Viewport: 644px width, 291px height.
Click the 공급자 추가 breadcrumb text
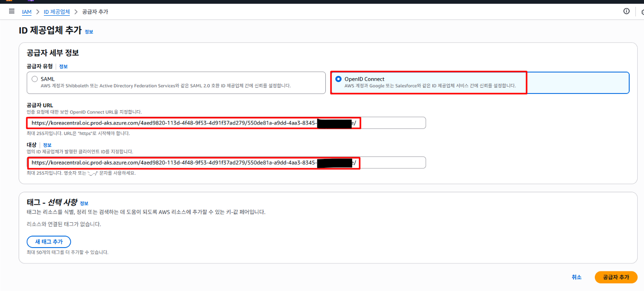(94, 11)
